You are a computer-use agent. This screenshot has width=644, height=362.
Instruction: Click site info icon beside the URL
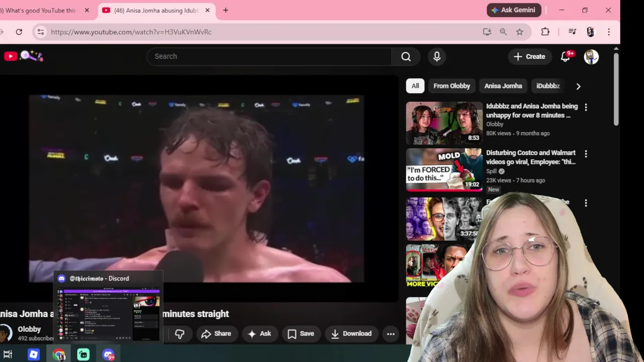point(41,32)
